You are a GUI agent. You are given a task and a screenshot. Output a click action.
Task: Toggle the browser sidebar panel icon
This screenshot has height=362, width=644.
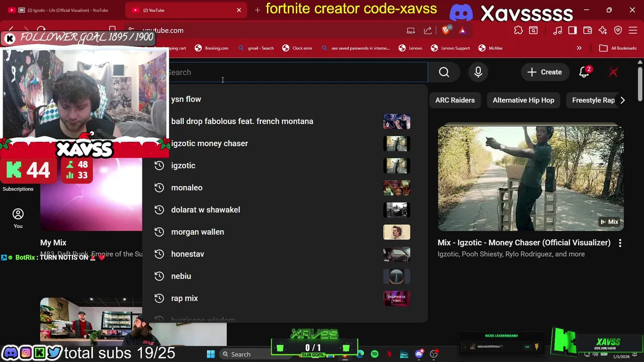pos(573,30)
